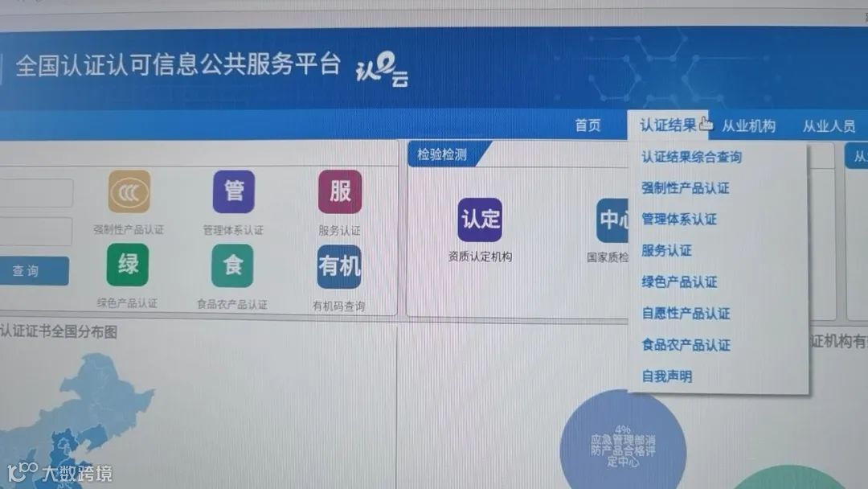Choose 自我声明 in the dropdown menu
Image resolution: width=868 pixels, height=489 pixels.
click(x=666, y=376)
